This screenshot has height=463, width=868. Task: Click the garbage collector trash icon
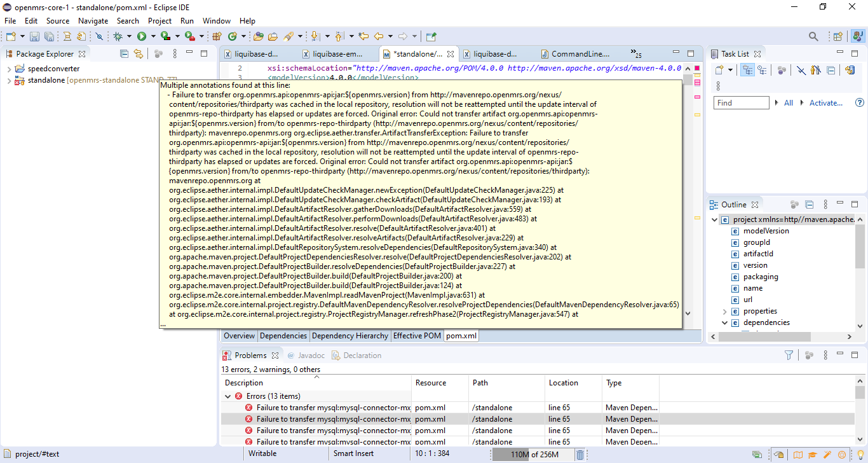[x=580, y=454]
